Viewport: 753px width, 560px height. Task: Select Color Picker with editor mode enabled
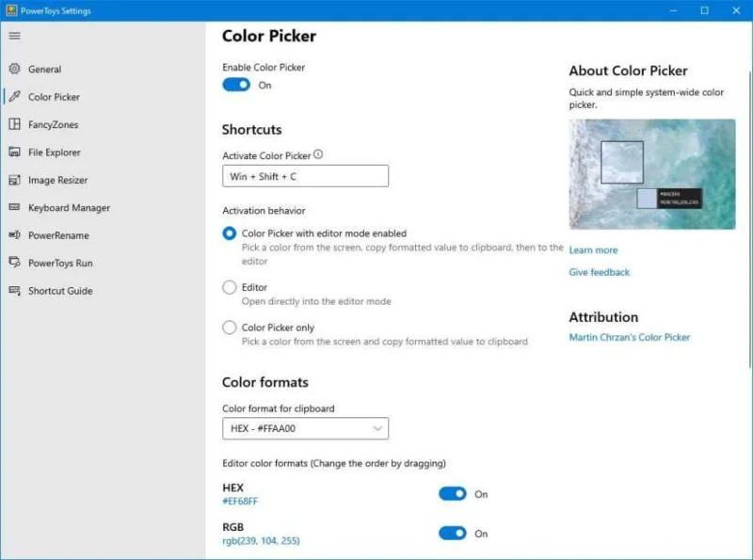229,233
